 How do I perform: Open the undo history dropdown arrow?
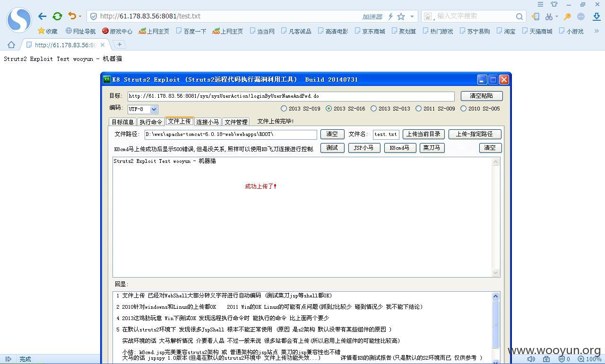coord(80,17)
